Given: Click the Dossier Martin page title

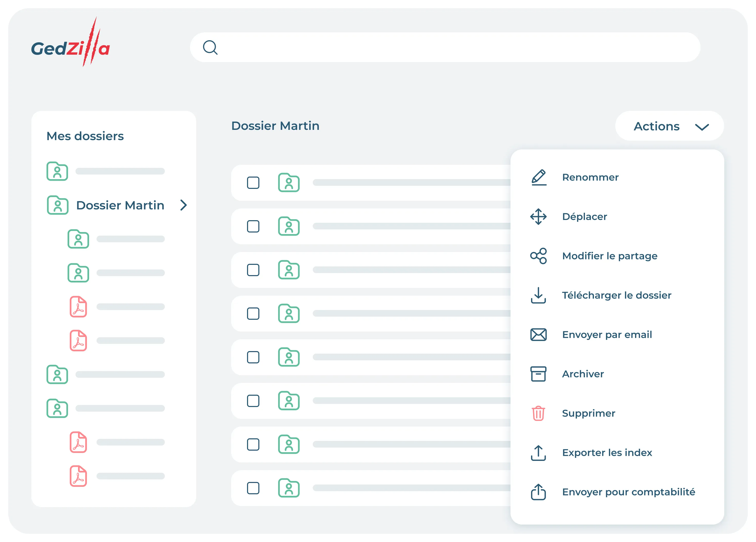Looking at the screenshot, I should pos(275,126).
